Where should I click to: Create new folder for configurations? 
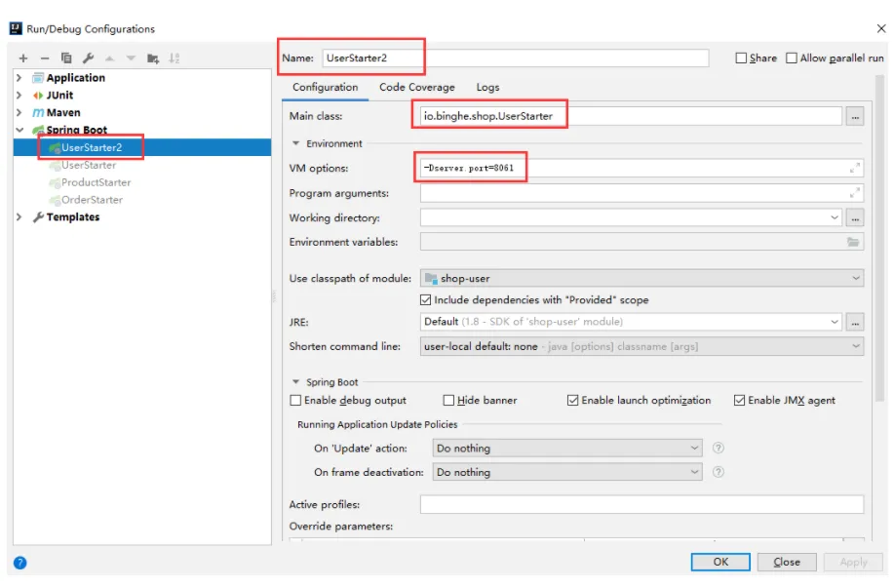pos(153,59)
